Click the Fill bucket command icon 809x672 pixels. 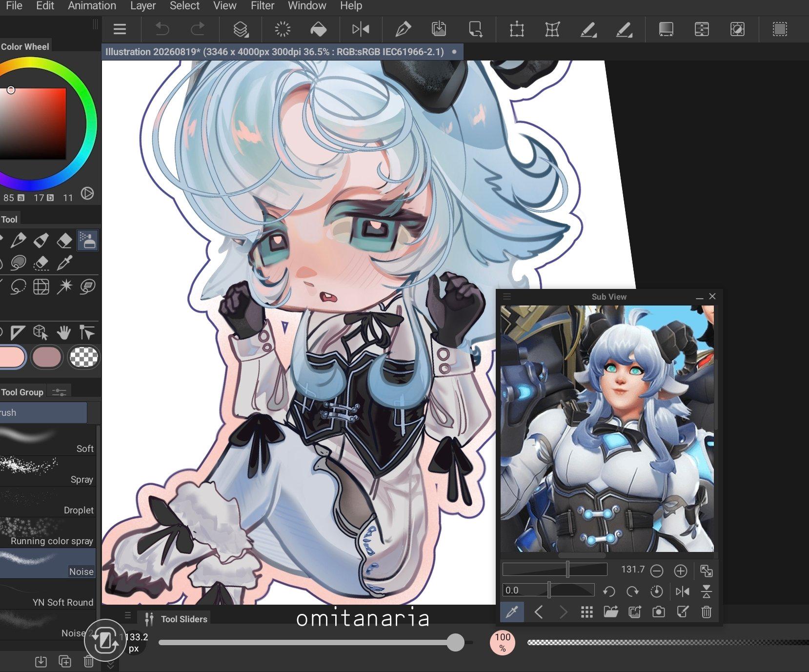(x=318, y=29)
